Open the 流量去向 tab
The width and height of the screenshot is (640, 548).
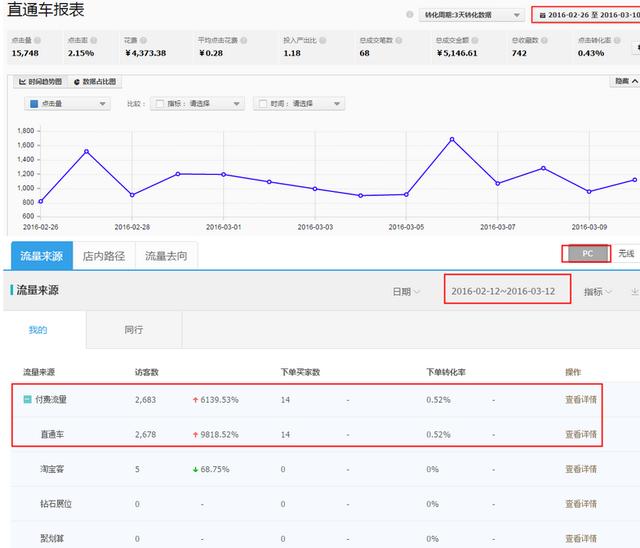tap(166, 256)
